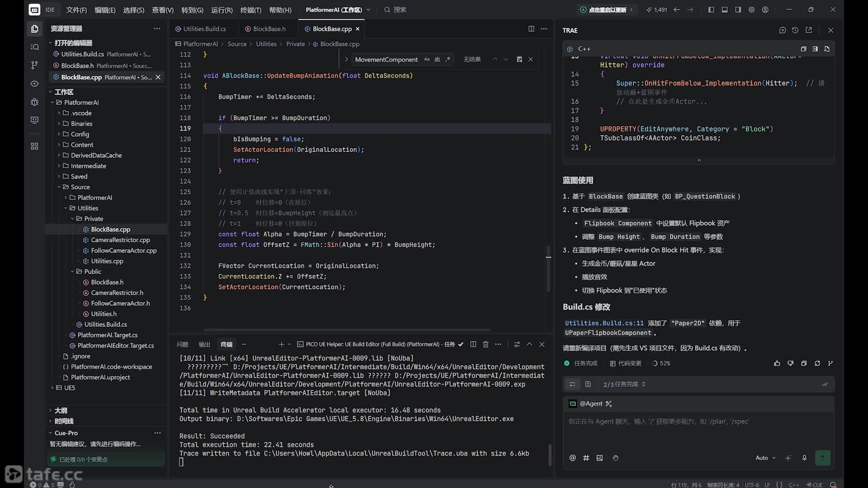Give thumbs down to the response
868x488 pixels.
(x=790, y=363)
